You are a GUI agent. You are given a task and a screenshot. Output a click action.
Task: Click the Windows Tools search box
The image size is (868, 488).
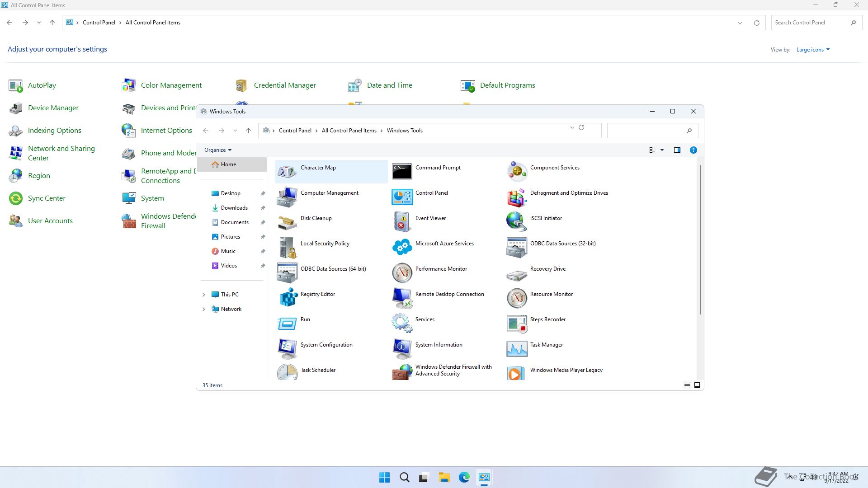tap(652, 131)
